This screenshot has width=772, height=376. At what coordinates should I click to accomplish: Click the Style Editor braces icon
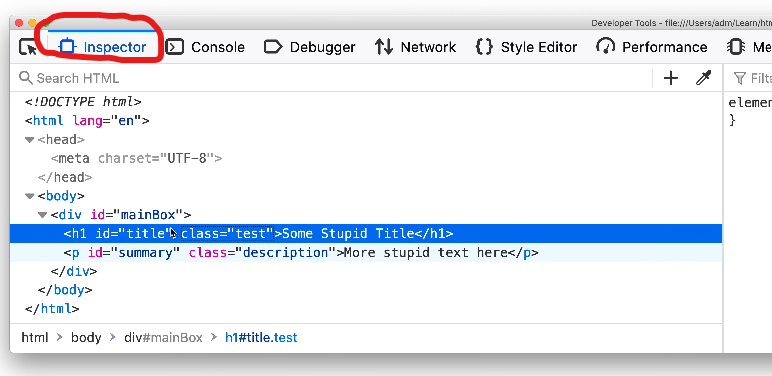pos(484,47)
